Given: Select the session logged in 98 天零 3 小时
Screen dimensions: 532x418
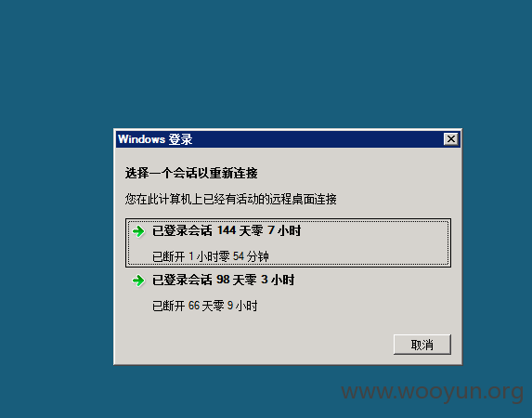Looking at the screenshot, I should tap(288, 293).
